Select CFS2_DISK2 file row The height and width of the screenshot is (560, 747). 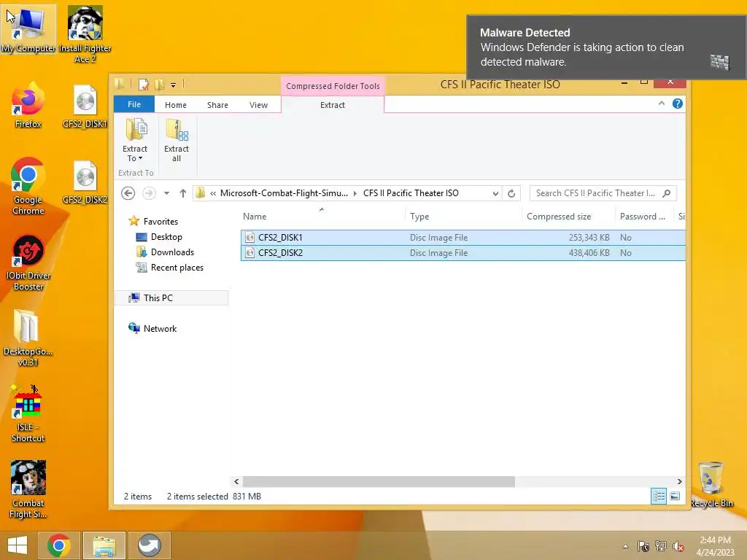(x=463, y=253)
